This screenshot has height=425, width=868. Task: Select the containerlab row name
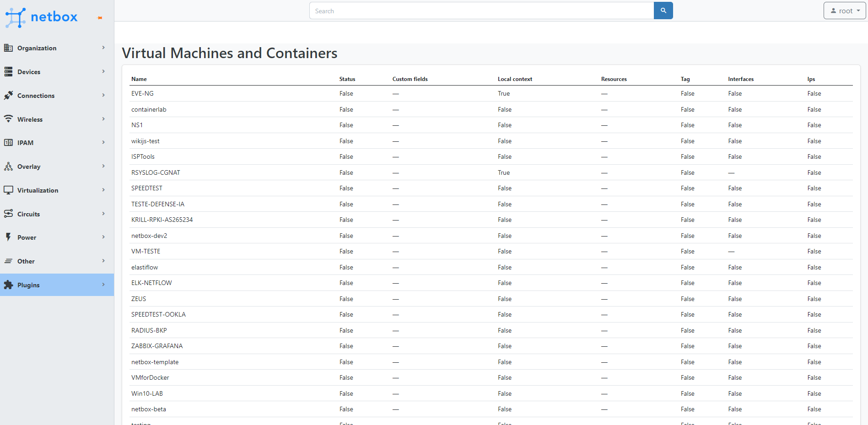pos(149,109)
